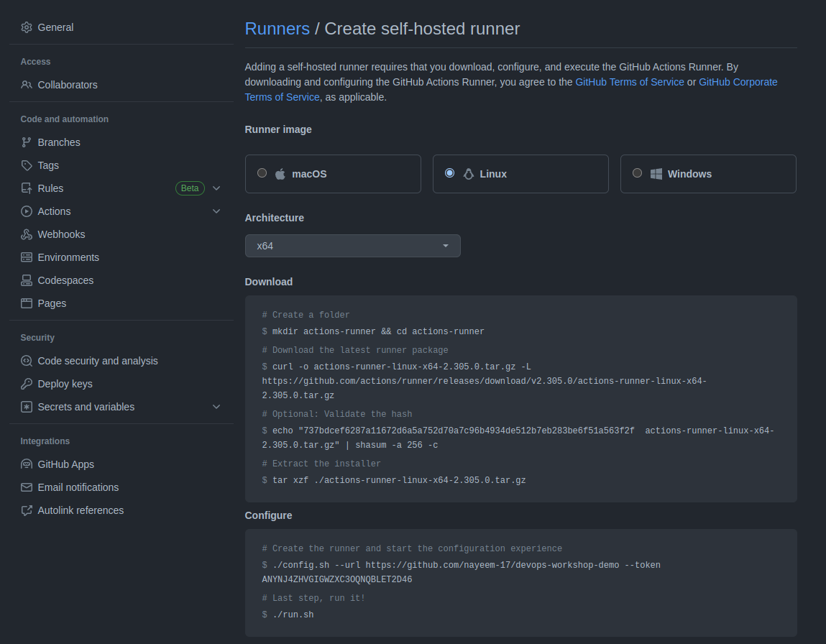Click the Apple logo on macOS card

click(x=280, y=174)
